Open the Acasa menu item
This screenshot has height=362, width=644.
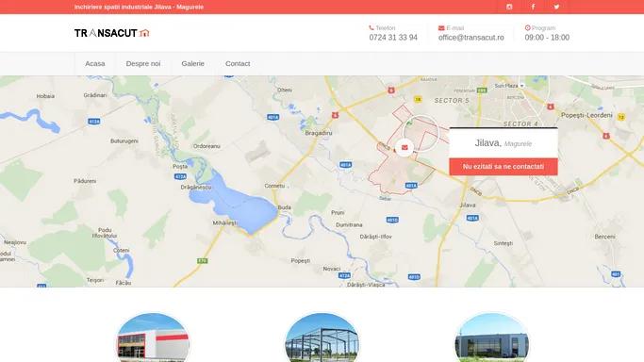[95, 63]
